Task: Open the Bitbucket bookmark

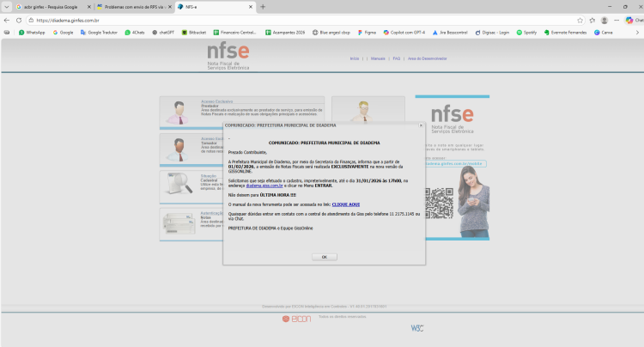Action: coord(194,33)
